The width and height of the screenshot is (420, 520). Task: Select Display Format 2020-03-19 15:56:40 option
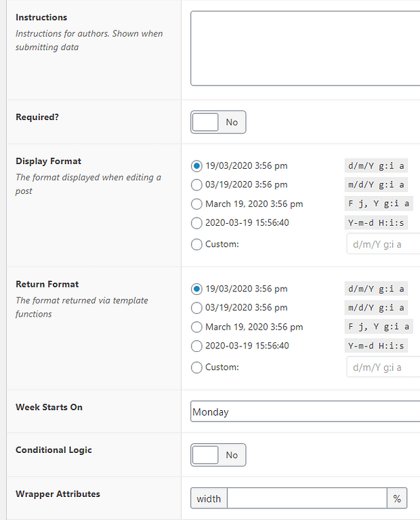(x=197, y=222)
